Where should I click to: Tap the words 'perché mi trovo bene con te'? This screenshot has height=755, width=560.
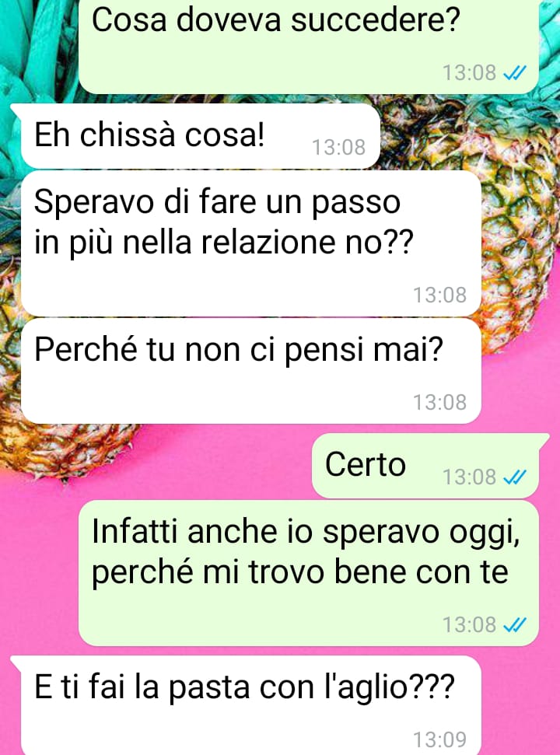[x=300, y=572]
